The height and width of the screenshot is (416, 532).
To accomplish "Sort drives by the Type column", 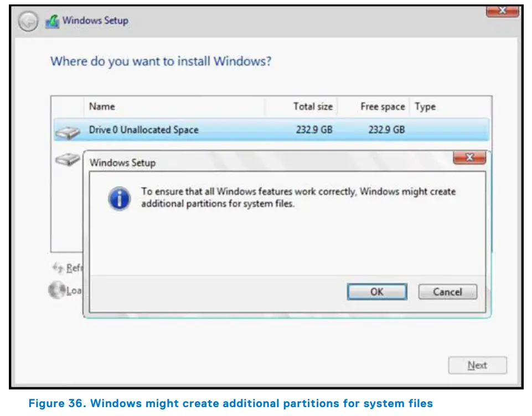I will (425, 106).
